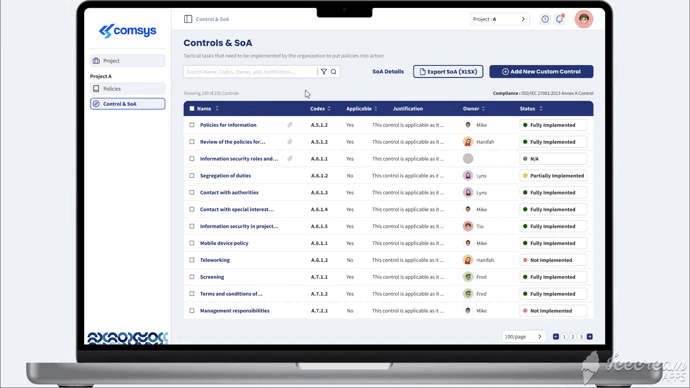This screenshot has width=690, height=388.
Task: Sort by Codes column arrows
Action: (x=329, y=109)
